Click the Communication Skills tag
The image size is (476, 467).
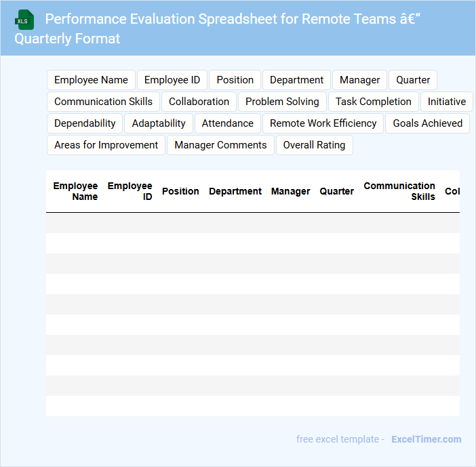pos(103,102)
